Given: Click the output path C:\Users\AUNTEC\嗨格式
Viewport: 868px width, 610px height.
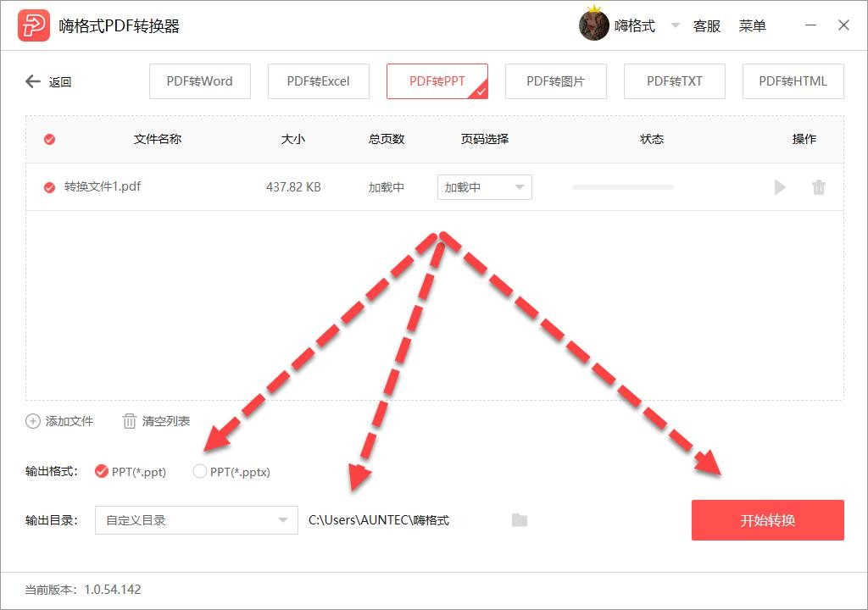Looking at the screenshot, I should pyautogui.click(x=379, y=520).
